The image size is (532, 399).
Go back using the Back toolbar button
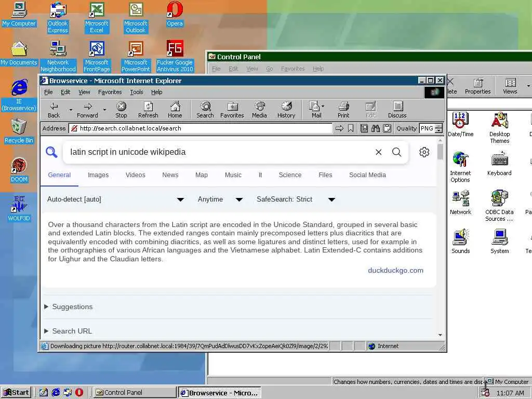coord(54,110)
